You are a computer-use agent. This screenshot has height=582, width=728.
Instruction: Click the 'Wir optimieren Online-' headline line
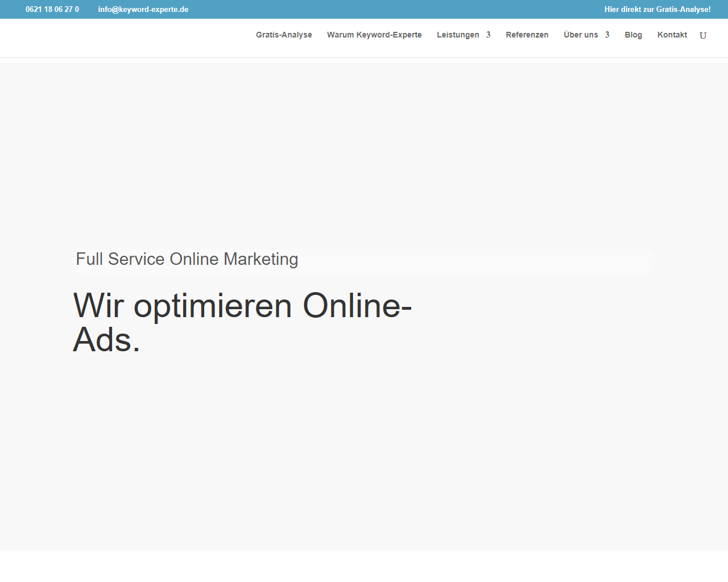click(x=242, y=306)
